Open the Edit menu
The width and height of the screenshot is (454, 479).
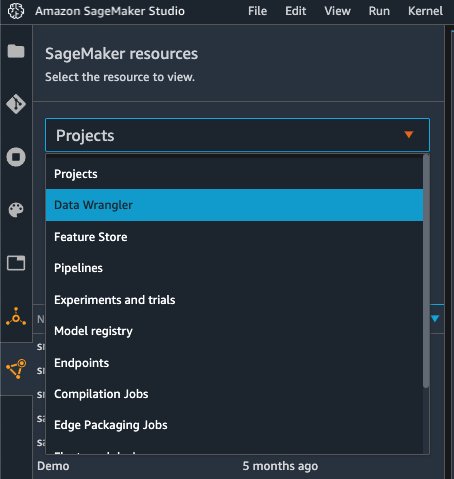(295, 11)
